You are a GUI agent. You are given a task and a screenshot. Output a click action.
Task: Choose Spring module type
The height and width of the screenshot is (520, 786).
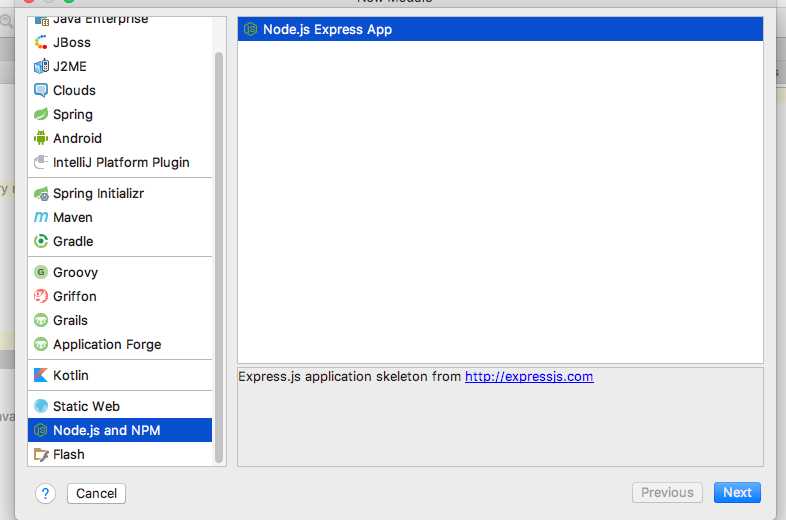click(120, 114)
